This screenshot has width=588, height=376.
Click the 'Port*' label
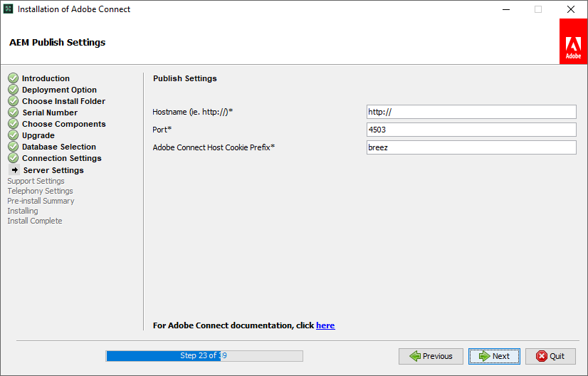(162, 130)
